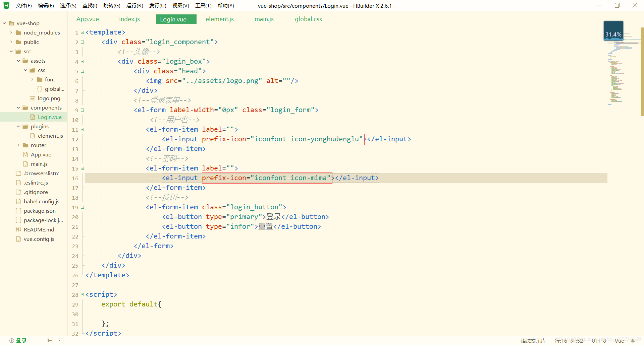Image resolution: width=644 pixels, height=345 pixels.
Task: Open the 编辑(E) menu
Action: (46, 6)
